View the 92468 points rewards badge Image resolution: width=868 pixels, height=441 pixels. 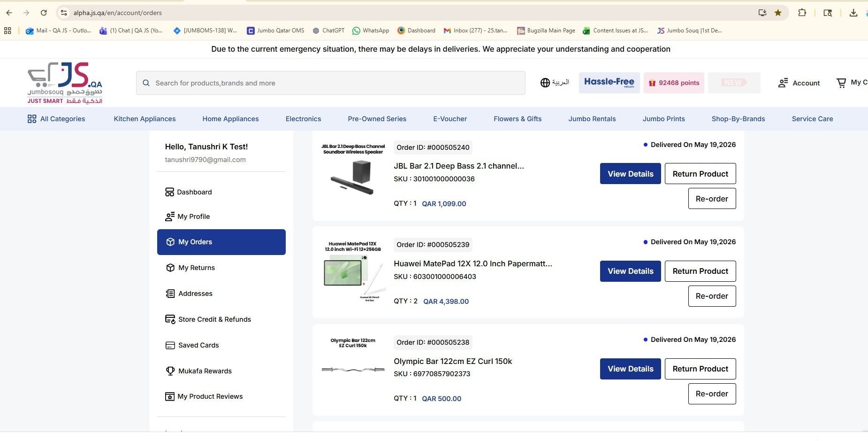[x=674, y=83]
